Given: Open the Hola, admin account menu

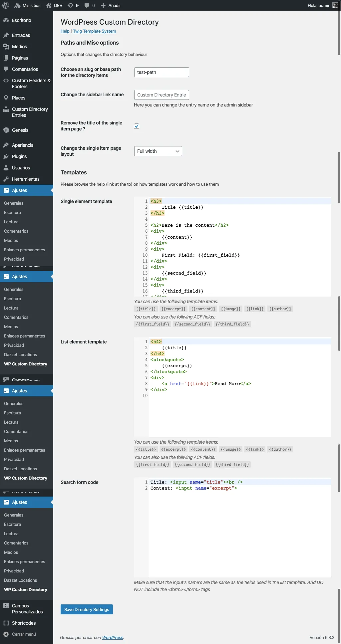Looking at the screenshot, I should (x=322, y=5).
